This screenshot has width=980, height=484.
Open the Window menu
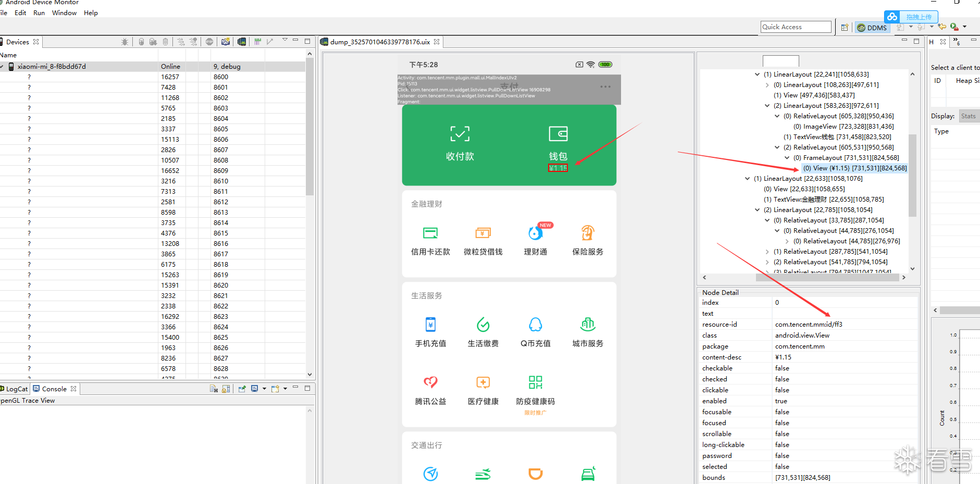point(65,13)
